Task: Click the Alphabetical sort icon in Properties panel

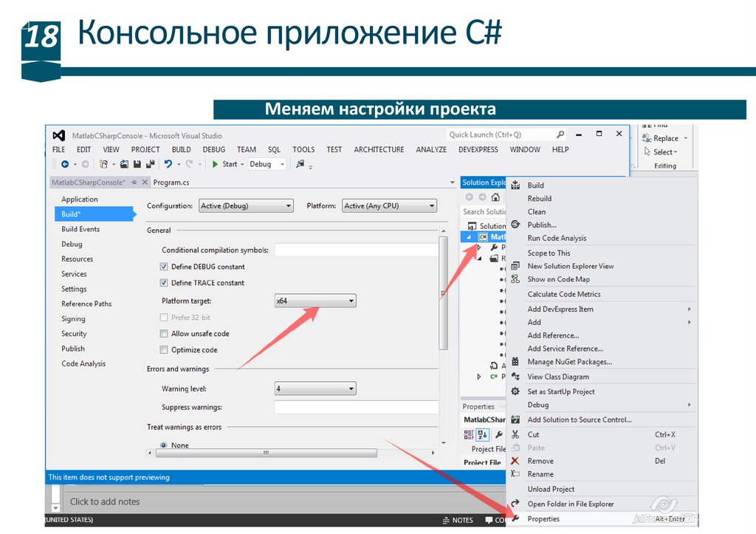Action: (x=482, y=434)
